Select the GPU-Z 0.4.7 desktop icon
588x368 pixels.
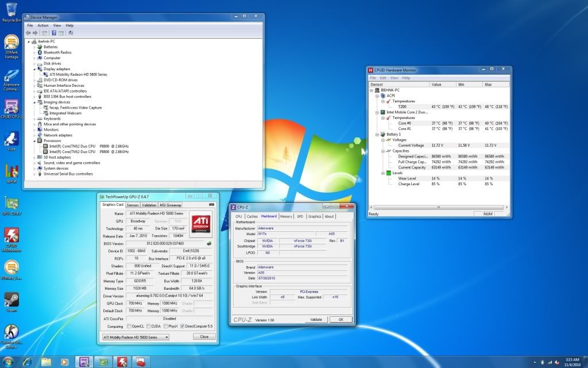click(x=11, y=206)
